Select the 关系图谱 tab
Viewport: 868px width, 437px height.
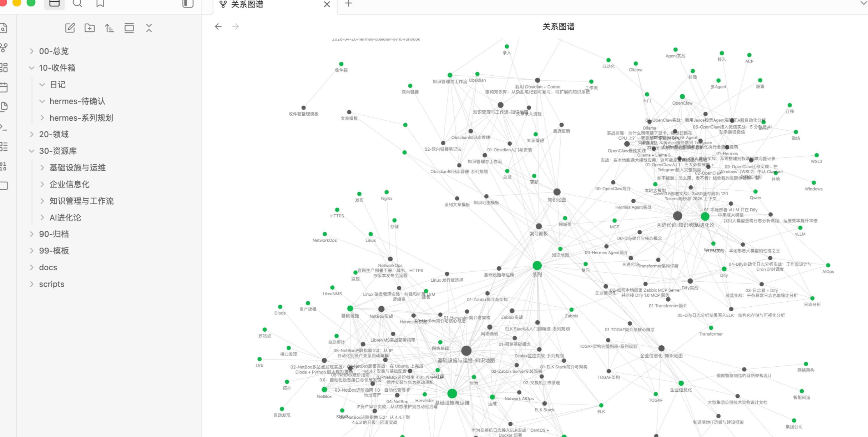(247, 4)
